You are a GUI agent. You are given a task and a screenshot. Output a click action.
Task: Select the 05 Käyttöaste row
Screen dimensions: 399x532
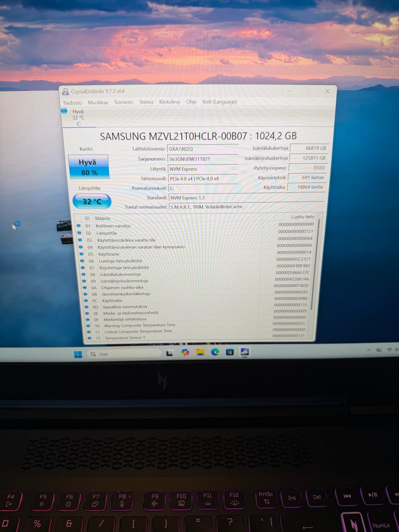tap(196, 254)
